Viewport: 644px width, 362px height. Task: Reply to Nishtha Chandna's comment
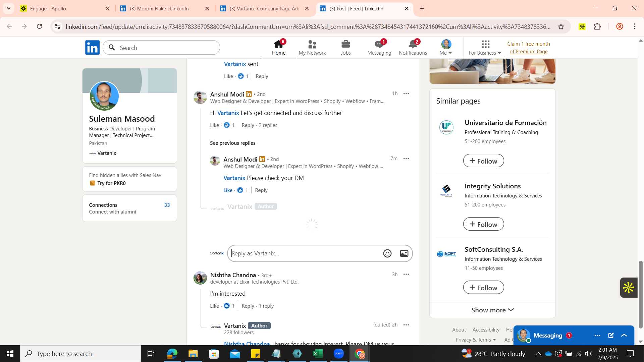coord(248,306)
